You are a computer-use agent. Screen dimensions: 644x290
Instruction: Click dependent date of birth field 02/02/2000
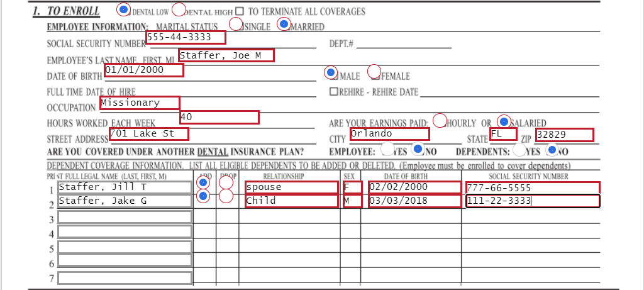(x=414, y=187)
